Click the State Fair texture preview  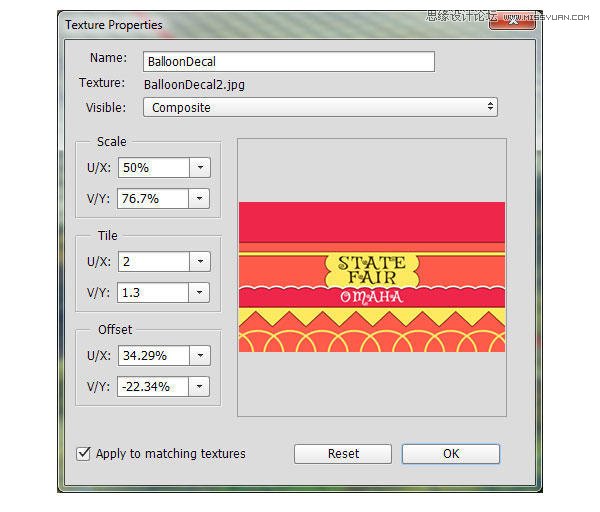372,277
